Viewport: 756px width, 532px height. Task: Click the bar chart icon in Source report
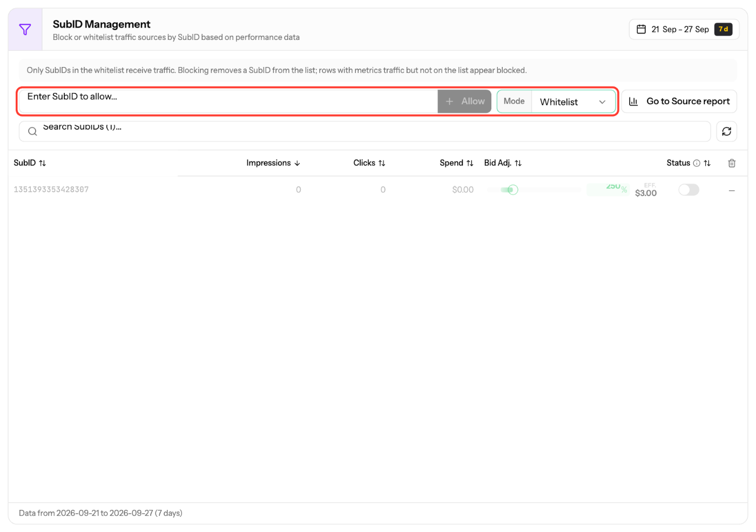pyautogui.click(x=633, y=101)
